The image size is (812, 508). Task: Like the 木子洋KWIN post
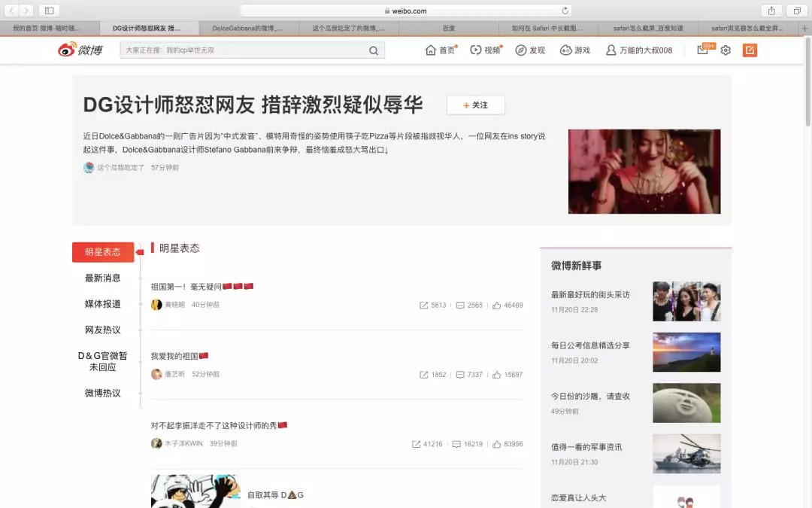pyautogui.click(x=497, y=444)
